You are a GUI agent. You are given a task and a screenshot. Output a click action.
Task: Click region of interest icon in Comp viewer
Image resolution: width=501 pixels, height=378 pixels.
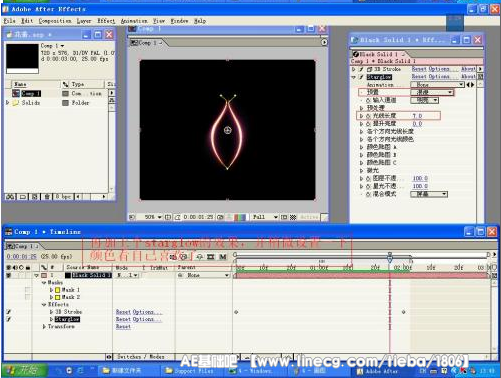click(x=284, y=217)
